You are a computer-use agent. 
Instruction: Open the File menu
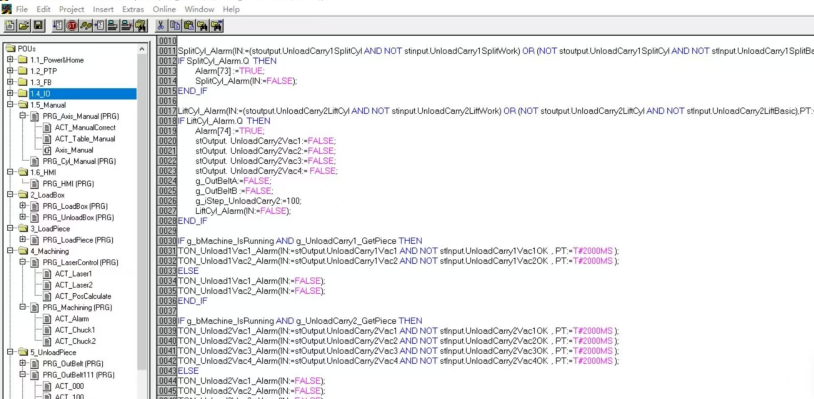22,9
